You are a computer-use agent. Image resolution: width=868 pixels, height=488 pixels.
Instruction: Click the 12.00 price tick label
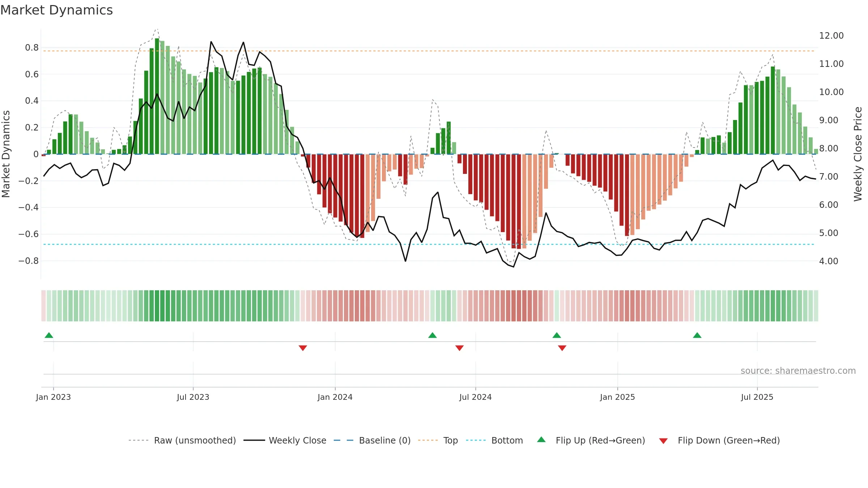pyautogui.click(x=831, y=36)
